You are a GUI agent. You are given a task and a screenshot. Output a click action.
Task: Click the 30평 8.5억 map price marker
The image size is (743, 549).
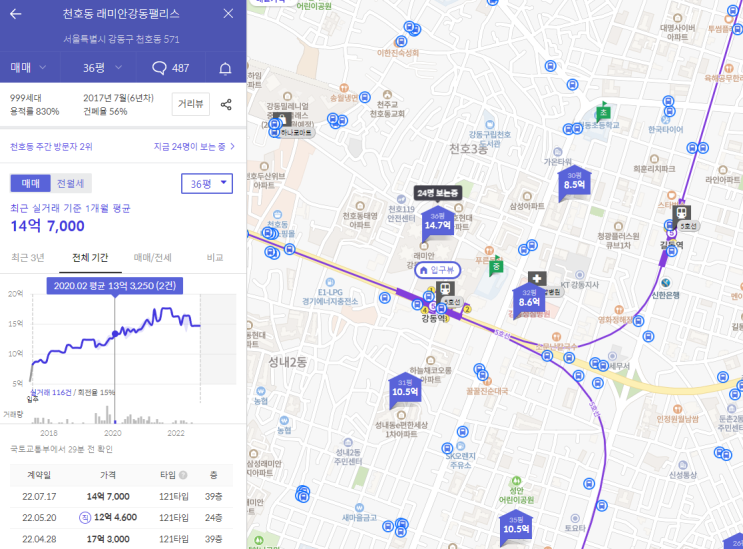574,182
